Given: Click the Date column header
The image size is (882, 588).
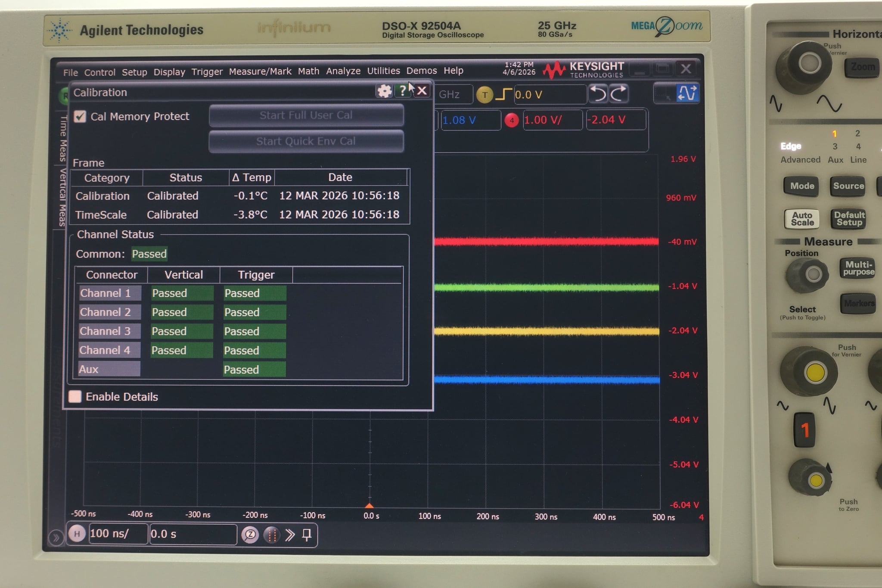Looking at the screenshot, I should click(x=340, y=177).
